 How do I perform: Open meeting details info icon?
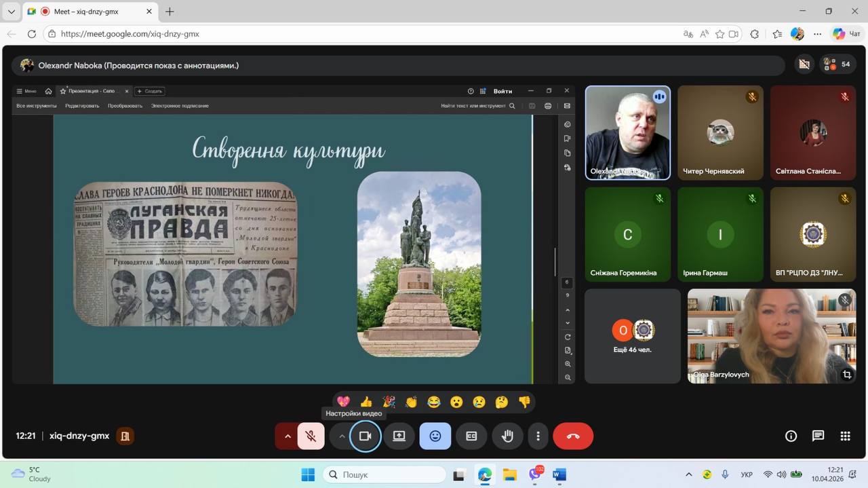[791, 436]
